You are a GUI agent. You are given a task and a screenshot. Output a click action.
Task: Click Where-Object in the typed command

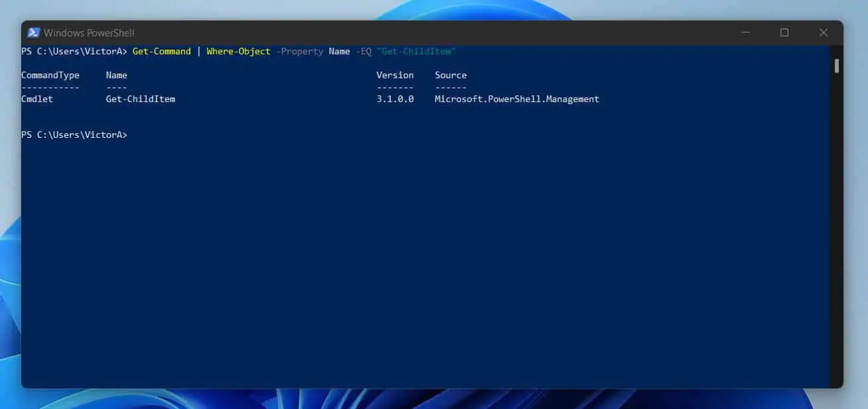coord(238,51)
